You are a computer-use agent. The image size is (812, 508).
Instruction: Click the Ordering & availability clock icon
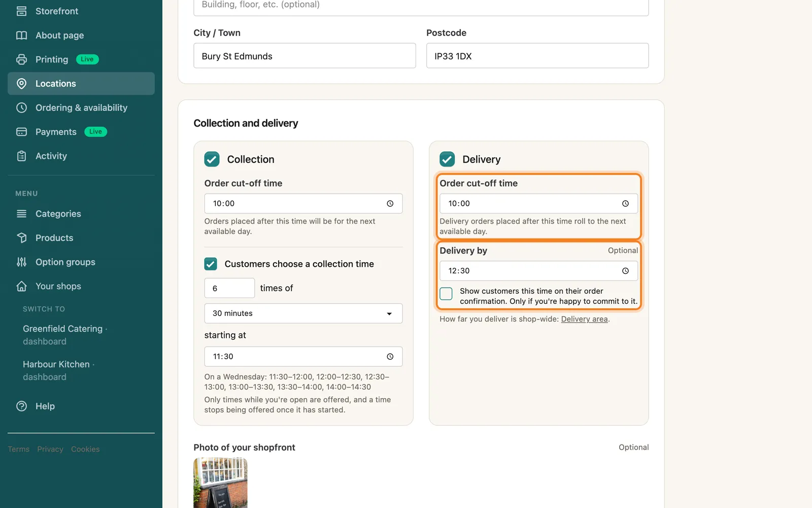point(21,108)
